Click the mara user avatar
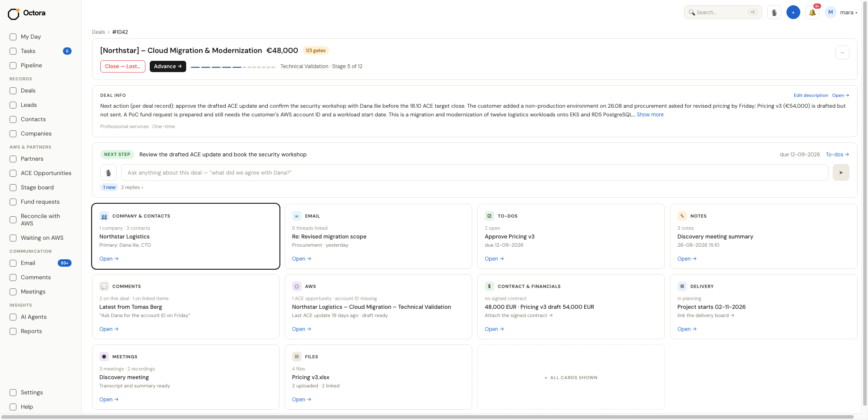The height and width of the screenshot is (420, 868). tap(831, 13)
